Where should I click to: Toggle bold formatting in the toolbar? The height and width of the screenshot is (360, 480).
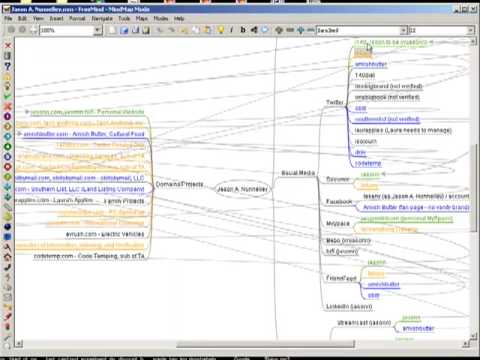[243, 30]
